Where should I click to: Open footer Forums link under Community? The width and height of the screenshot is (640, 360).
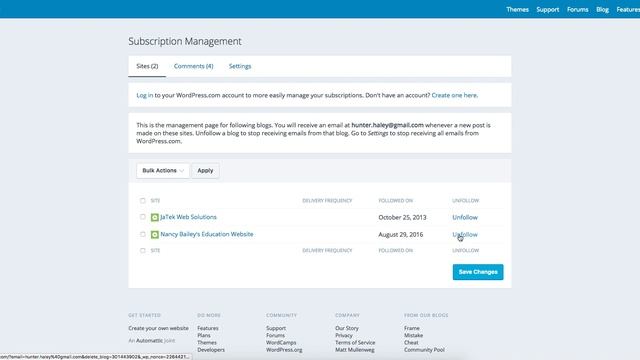276,336
